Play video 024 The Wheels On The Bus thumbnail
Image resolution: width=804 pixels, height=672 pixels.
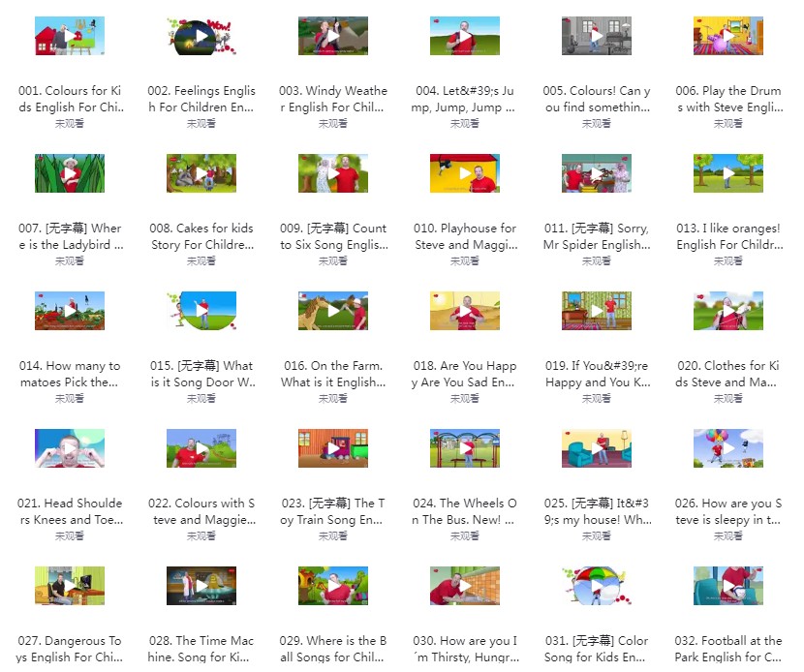(x=465, y=448)
